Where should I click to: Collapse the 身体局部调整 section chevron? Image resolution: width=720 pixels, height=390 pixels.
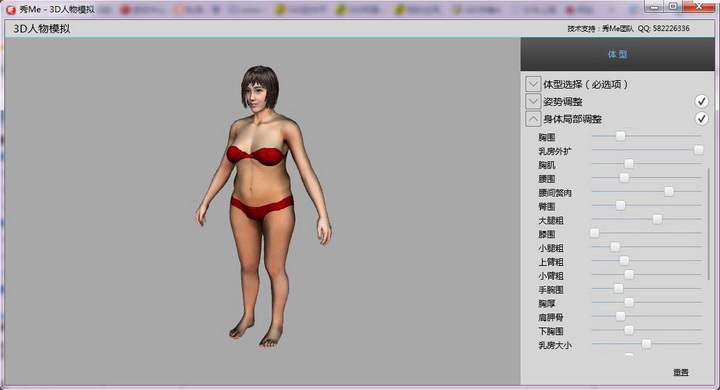(x=533, y=119)
